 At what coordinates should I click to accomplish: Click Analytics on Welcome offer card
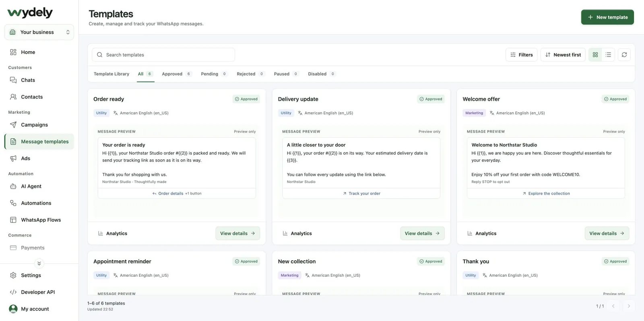point(482,233)
